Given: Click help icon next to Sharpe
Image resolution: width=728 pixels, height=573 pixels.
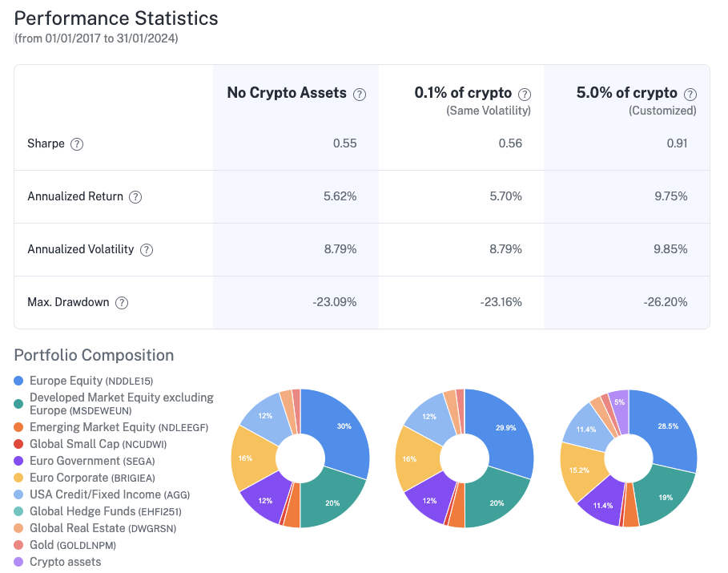Looking at the screenshot, I should pyautogui.click(x=77, y=144).
